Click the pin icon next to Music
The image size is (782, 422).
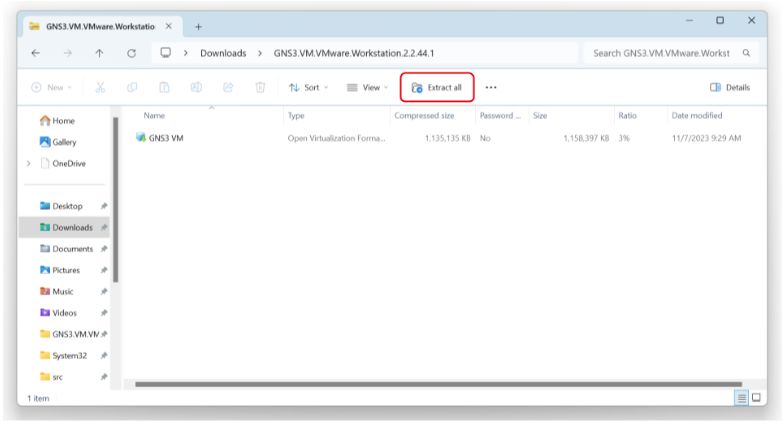(x=104, y=291)
